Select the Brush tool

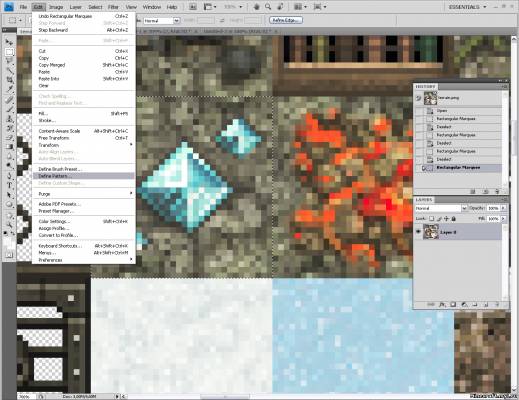pyautogui.click(x=9, y=109)
